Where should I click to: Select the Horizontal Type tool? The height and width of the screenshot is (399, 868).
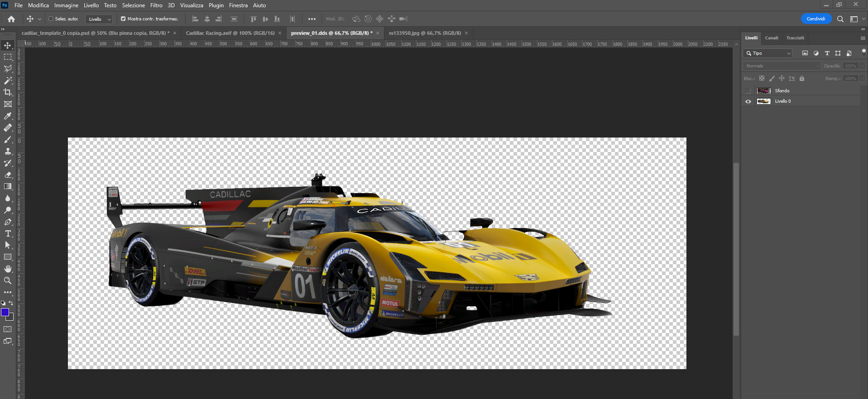tap(8, 233)
